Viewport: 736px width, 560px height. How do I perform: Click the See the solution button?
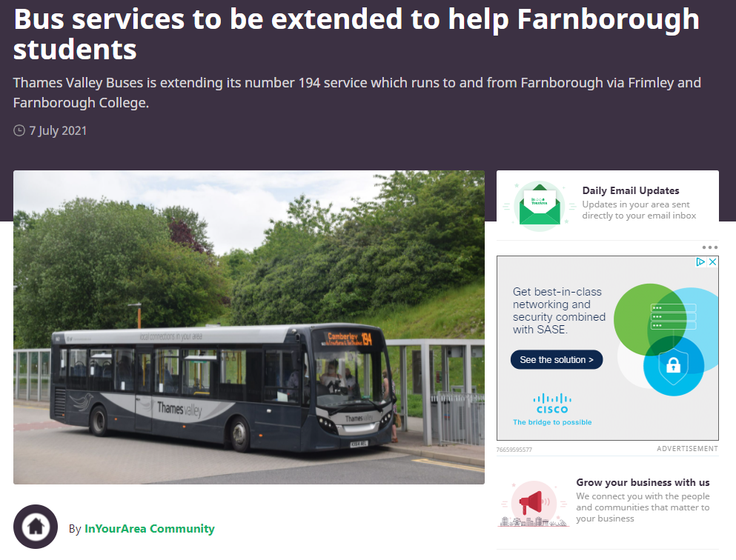(x=556, y=360)
